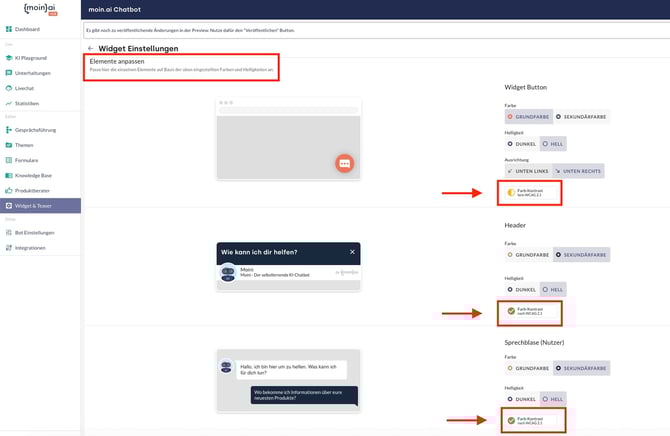Click the Dashboard icon in sidebar
The width and height of the screenshot is (670, 436).
8,29
